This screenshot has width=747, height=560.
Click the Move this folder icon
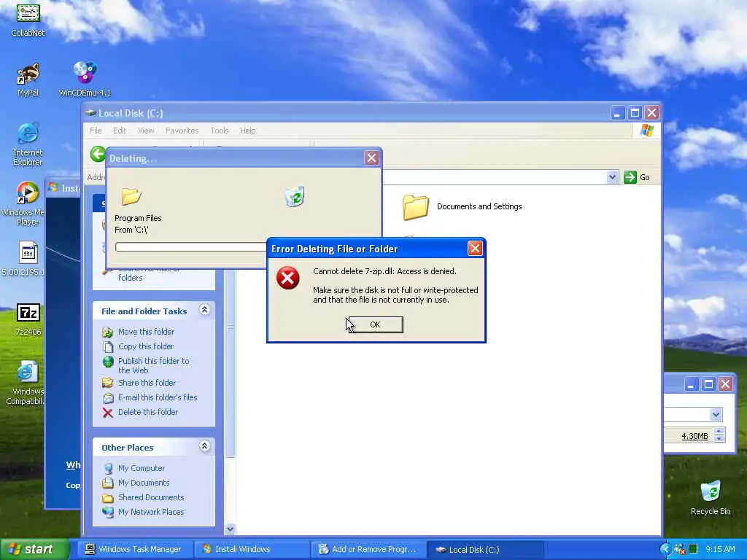point(108,332)
